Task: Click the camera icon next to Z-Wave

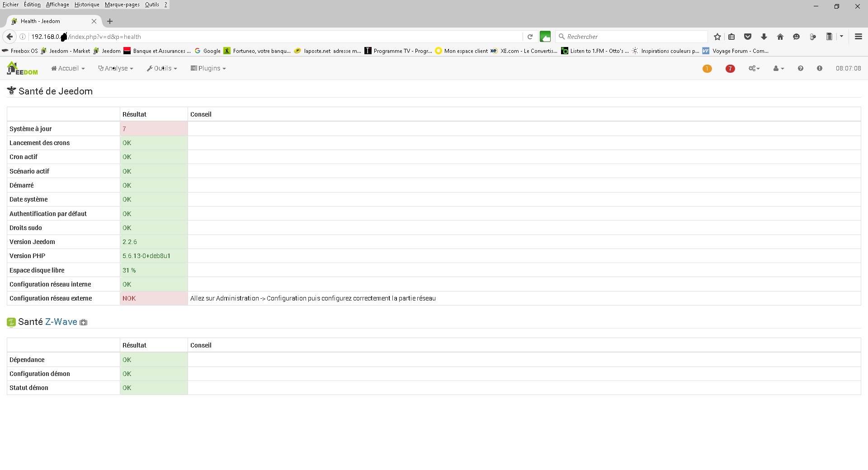Action: [84, 322]
